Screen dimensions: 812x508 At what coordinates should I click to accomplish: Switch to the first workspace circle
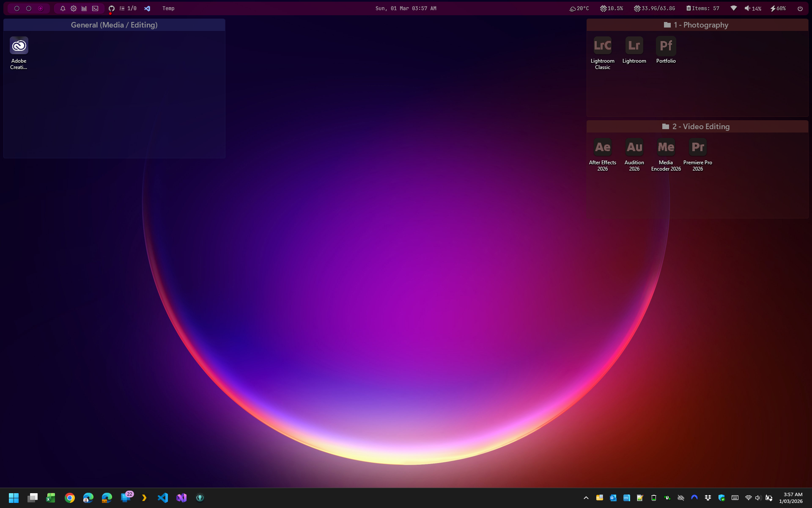(17, 8)
